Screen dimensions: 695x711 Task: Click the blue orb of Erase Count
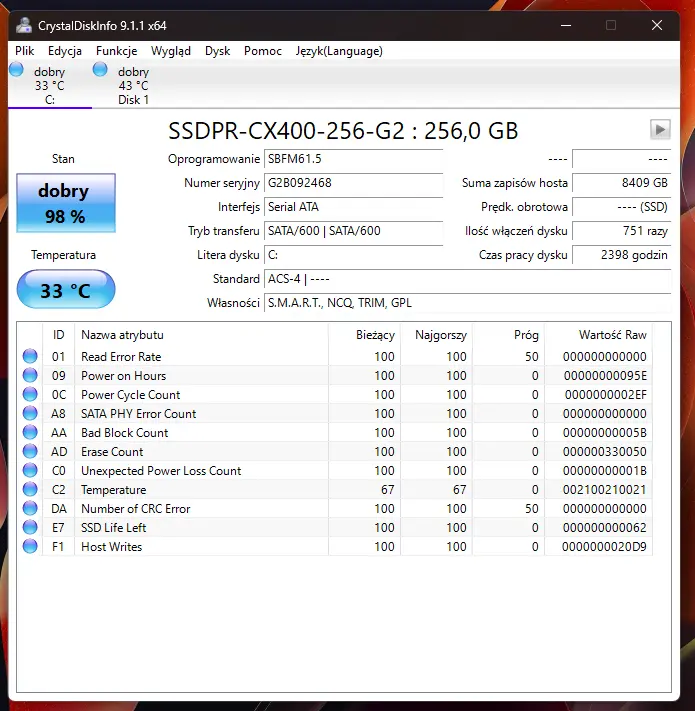(30, 452)
